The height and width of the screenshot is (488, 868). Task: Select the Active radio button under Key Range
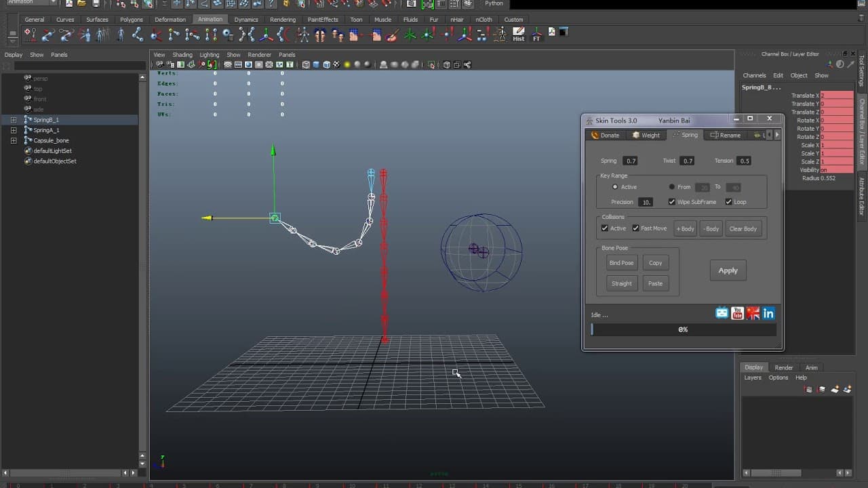click(x=615, y=187)
